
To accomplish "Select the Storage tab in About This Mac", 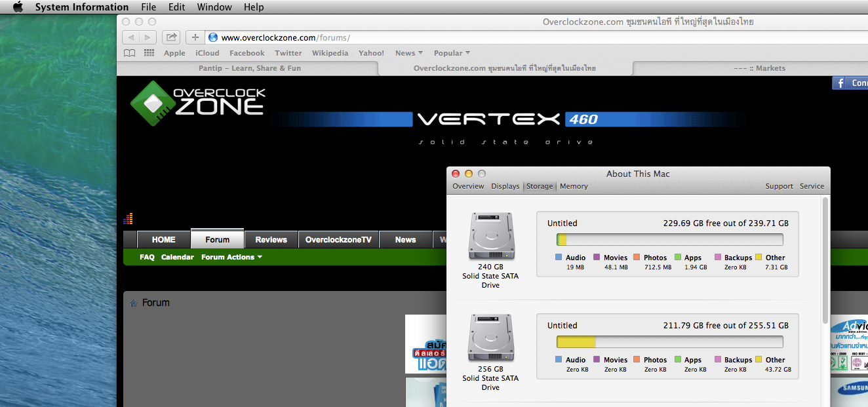I will 540,186.
